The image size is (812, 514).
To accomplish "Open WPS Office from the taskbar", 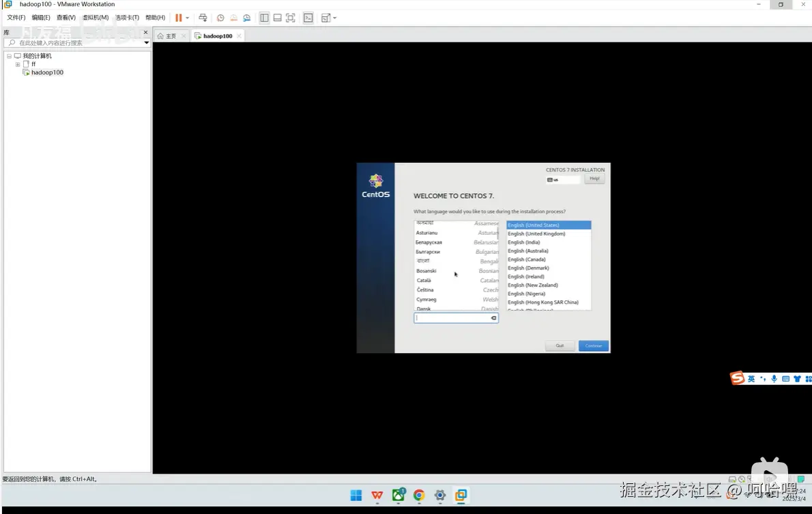I will click(377, 496).
